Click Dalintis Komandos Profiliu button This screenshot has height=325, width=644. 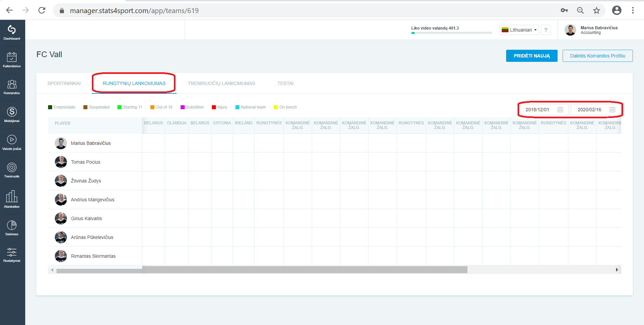click(x=598, y=56)
